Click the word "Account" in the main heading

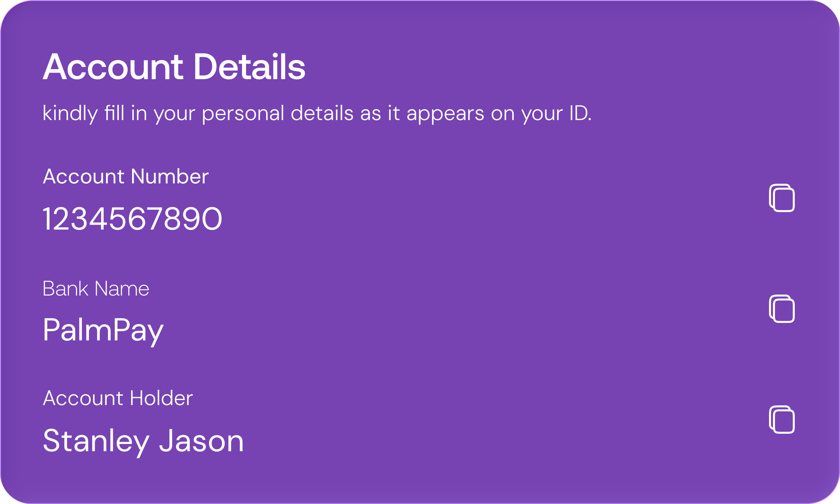pyautogui.click(x=113, y=67)
